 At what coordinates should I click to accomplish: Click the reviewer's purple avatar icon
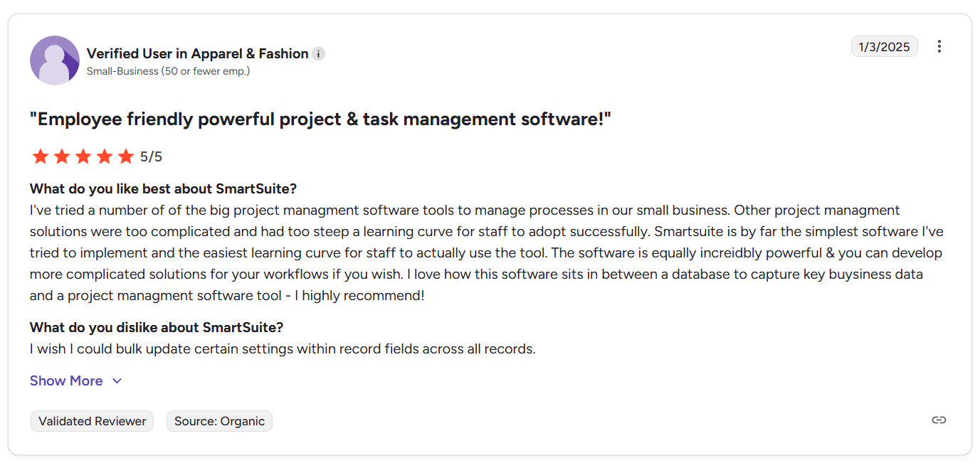[55, 60]
